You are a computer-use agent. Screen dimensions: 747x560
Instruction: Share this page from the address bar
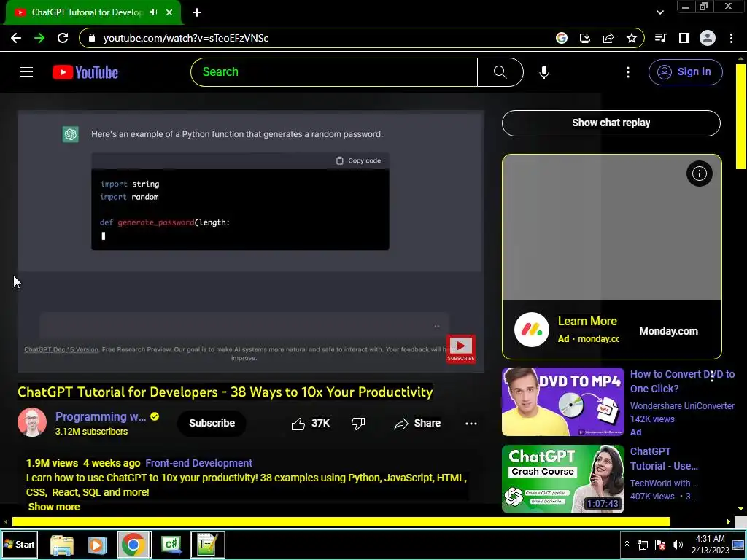pos(608,38)
